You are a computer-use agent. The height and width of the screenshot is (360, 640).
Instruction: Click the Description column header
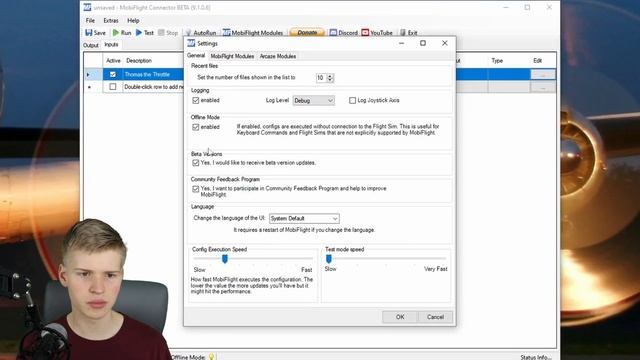(x=139, y=60)
